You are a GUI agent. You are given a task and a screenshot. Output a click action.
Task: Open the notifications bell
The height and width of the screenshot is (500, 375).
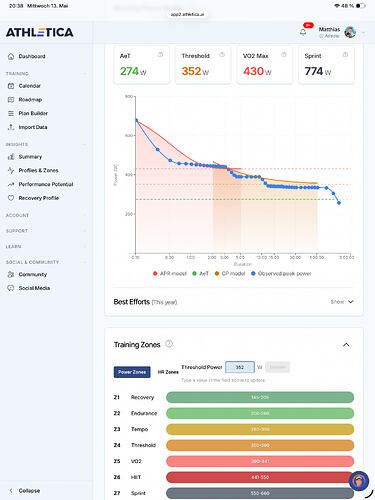(303, 32)
